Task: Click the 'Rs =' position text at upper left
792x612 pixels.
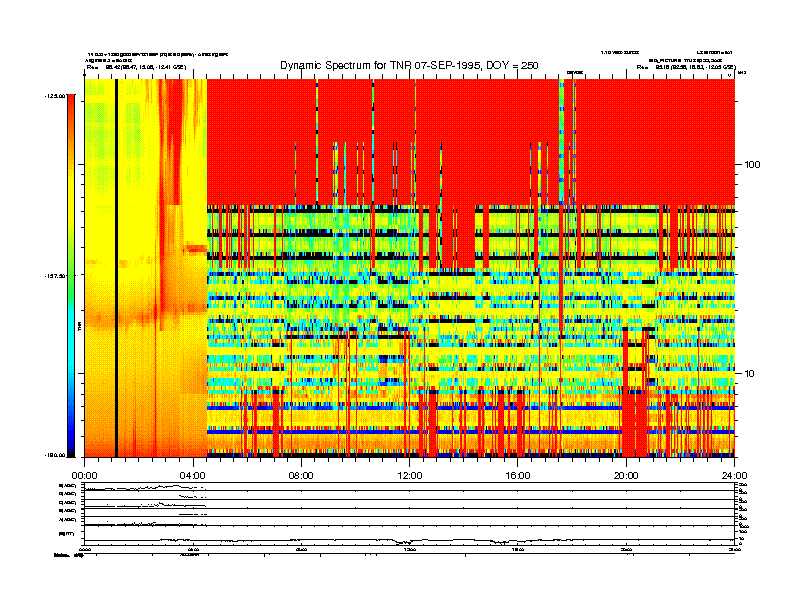Action: point(136,67)
